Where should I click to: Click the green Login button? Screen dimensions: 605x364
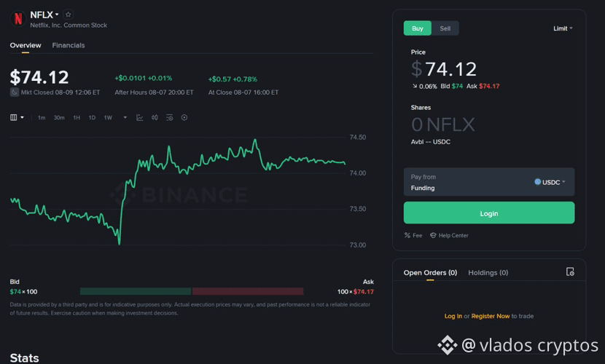489,213
